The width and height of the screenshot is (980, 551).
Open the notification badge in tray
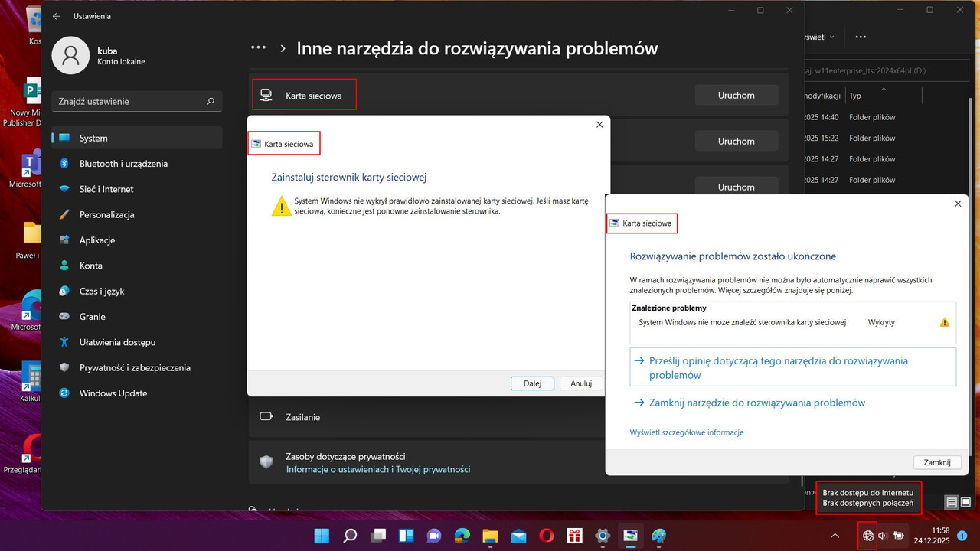click(963, 536)
